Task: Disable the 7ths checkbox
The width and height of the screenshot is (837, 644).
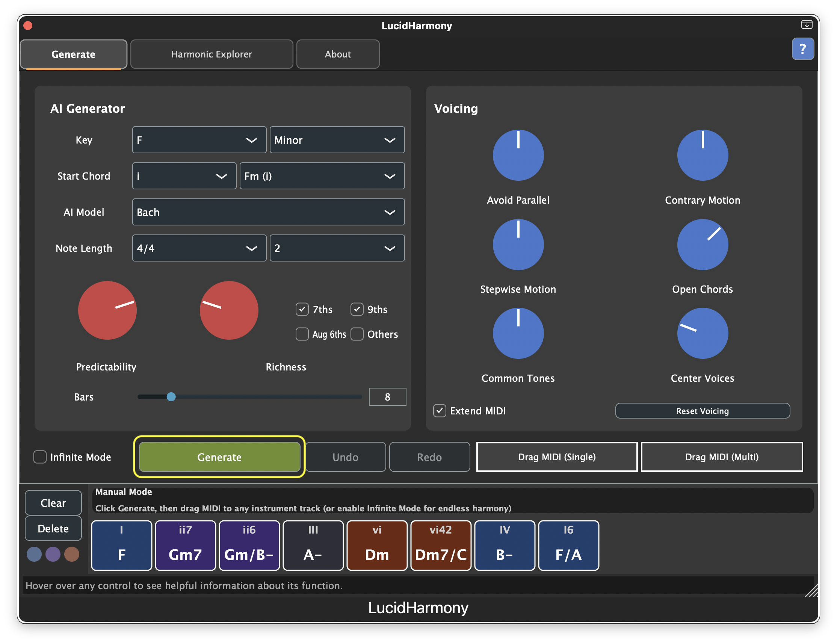Action: point(302,309)
